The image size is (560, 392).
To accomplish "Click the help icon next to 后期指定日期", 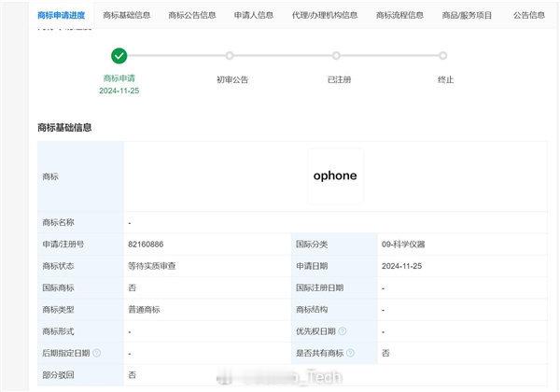I will point(96,353).
